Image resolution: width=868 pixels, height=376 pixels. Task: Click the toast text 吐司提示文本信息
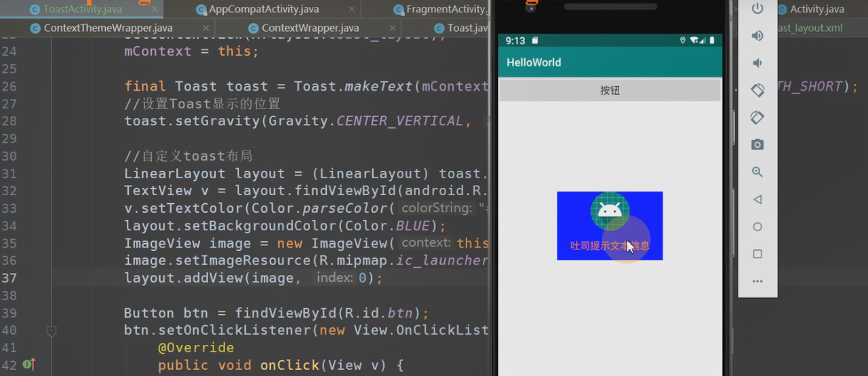[610, 246]
